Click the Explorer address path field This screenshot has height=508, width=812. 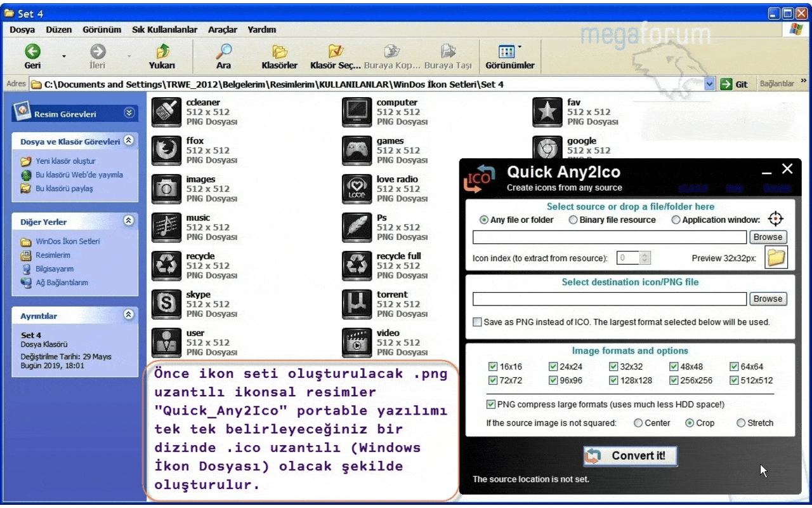coord(372,84)
